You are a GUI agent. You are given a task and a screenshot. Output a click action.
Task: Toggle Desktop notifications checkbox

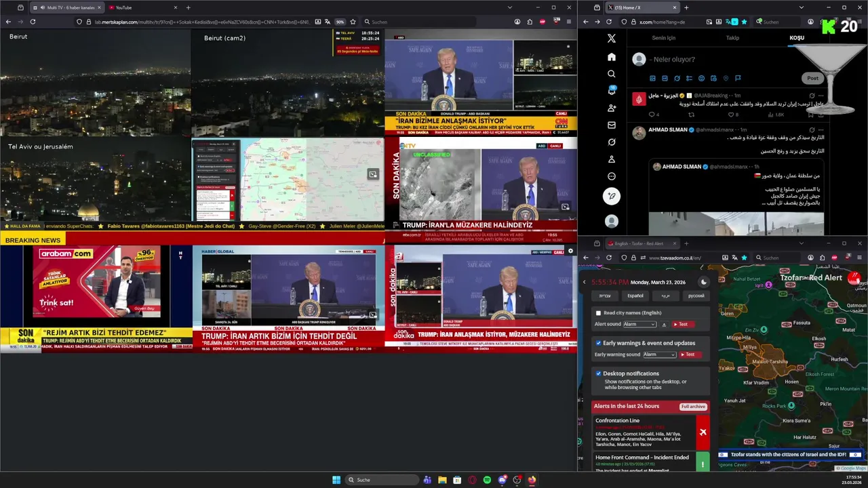coord(598,373)
